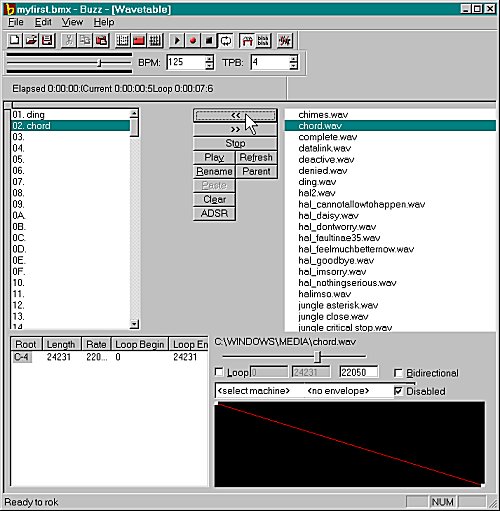The height and width of the screenshot is (511, 500).
Task: Click the BPM value field showing 125
Action: pos(186,62)
